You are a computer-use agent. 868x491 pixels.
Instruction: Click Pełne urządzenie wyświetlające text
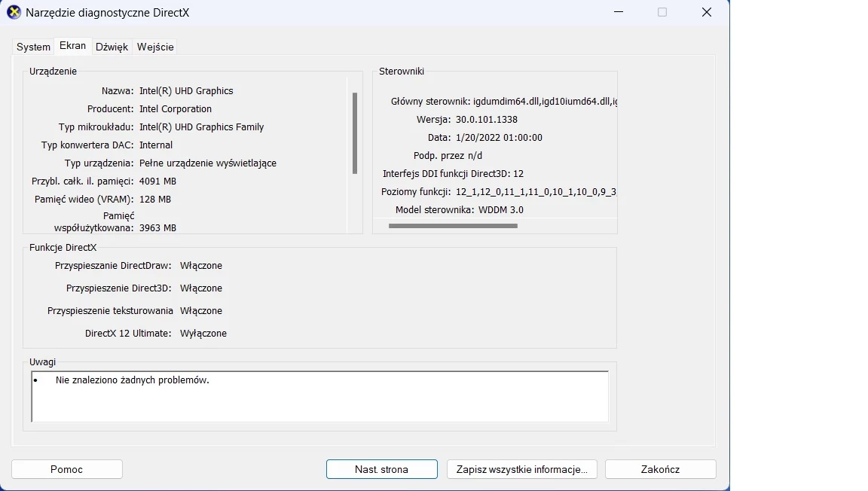click(208, 163)
